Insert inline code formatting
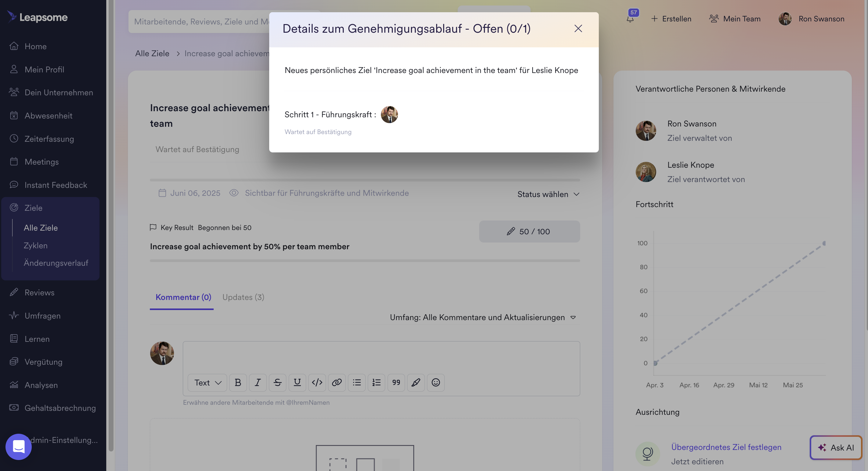 (317, 382)
